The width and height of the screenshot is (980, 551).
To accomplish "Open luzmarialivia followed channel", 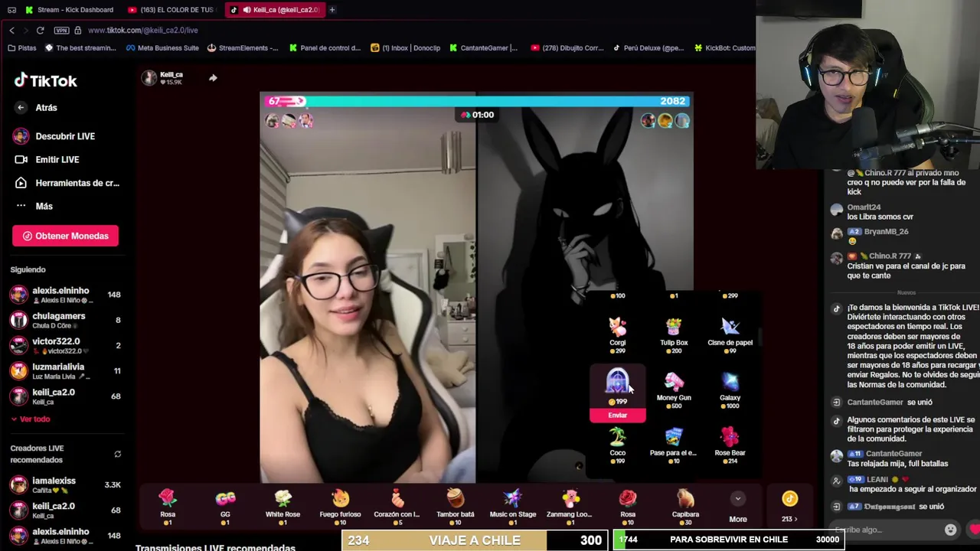I will click(x=65, y=370).
